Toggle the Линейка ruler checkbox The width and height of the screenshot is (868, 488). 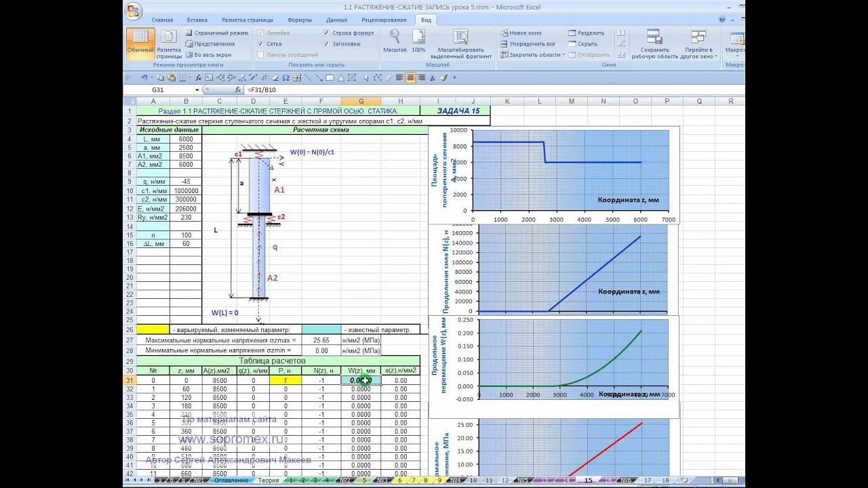pos(273,33)
